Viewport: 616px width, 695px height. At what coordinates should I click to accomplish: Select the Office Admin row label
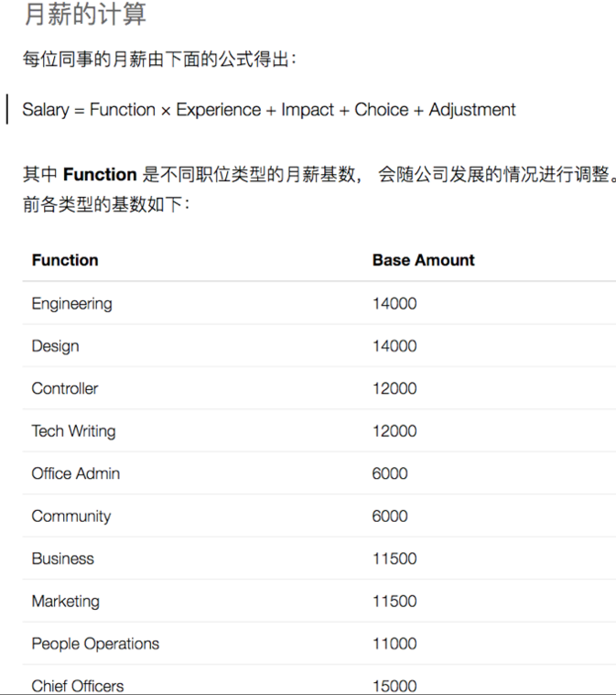[x=76, y=473]
